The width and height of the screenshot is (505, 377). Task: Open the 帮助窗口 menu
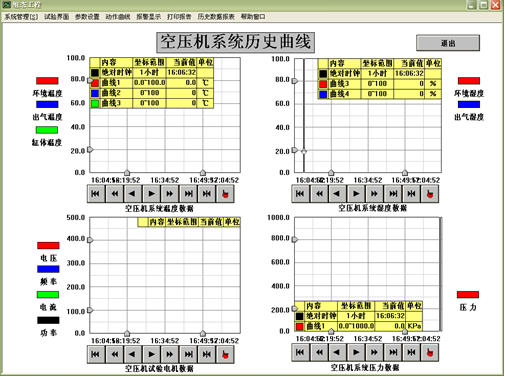253,17
